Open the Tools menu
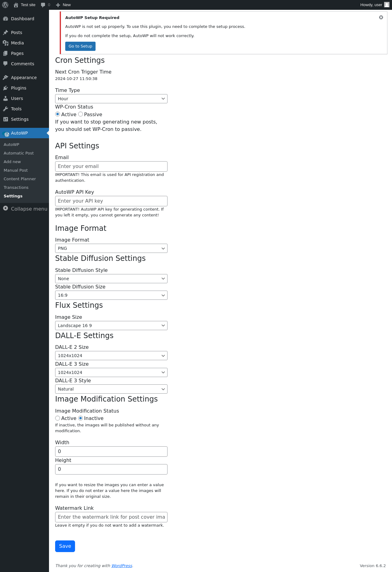 (24, 109)
